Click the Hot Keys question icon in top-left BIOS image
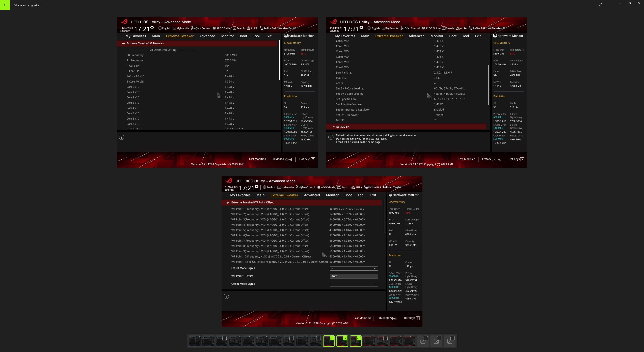Screen dimensions: 644x352 point(313,159)
